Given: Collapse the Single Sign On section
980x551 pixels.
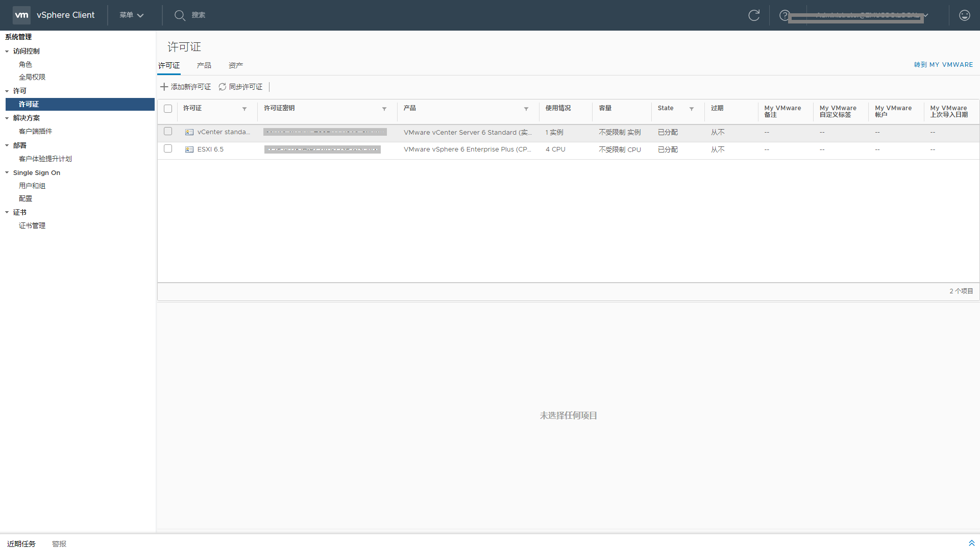Looking at the screenshot, I should (7, 173).
